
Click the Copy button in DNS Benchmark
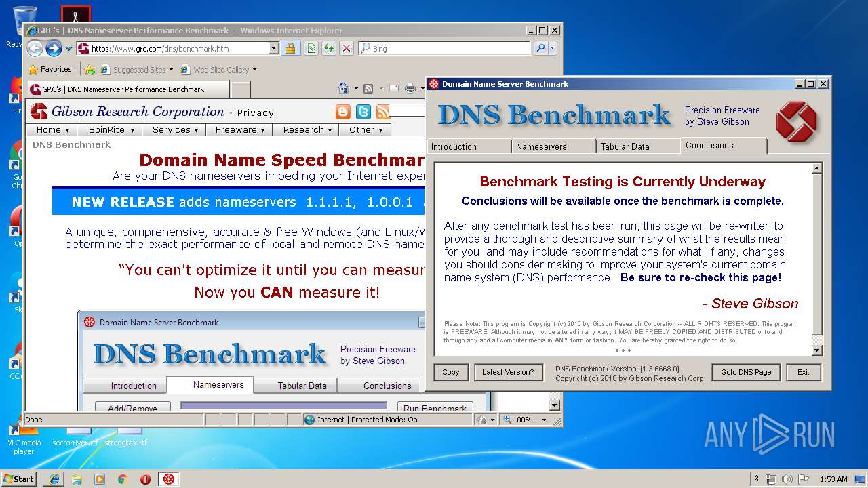(451, 372)
